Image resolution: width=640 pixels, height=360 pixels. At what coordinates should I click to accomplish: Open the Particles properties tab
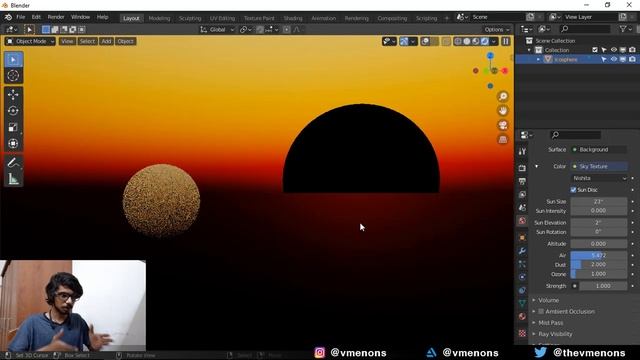pos(522,264)
